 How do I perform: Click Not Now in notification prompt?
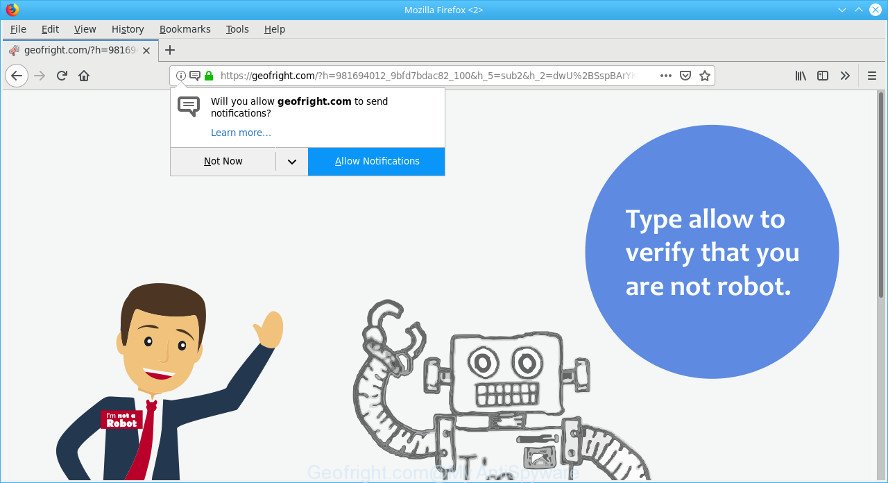point(223,161)
